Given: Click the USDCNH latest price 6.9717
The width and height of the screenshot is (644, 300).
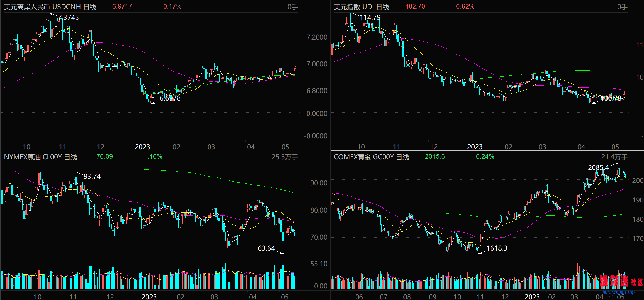Looking at the screenshot, I should click(x=122, y=6).
